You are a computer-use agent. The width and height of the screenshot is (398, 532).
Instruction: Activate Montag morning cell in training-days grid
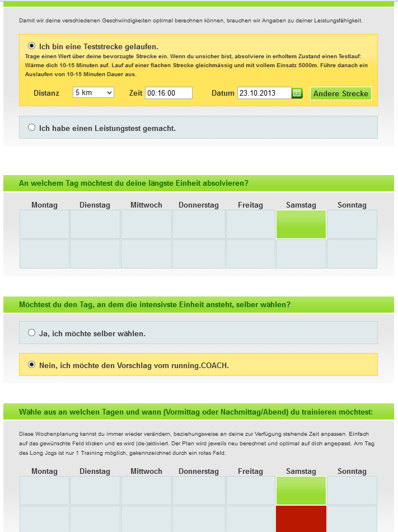[44, 491]
